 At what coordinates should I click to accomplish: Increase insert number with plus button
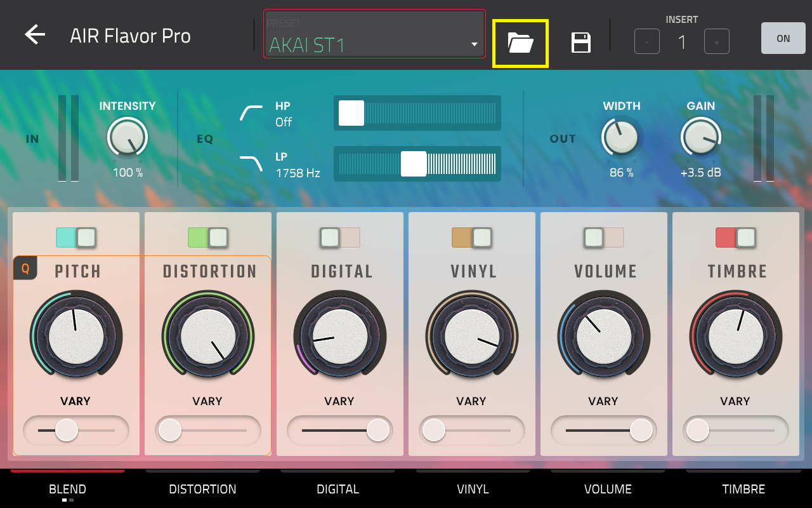click(717, 42)
